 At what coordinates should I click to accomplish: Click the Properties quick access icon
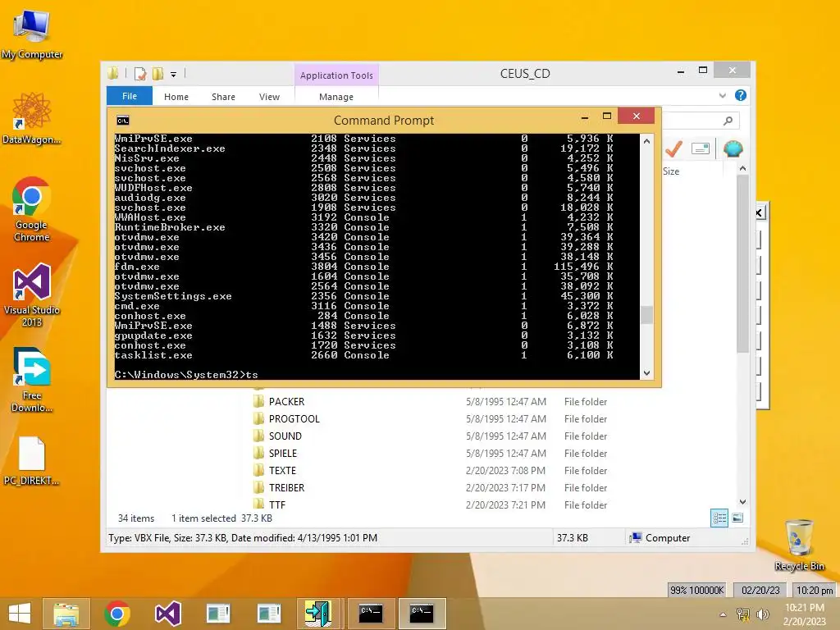pyautogui.click(x=140, y=73)
